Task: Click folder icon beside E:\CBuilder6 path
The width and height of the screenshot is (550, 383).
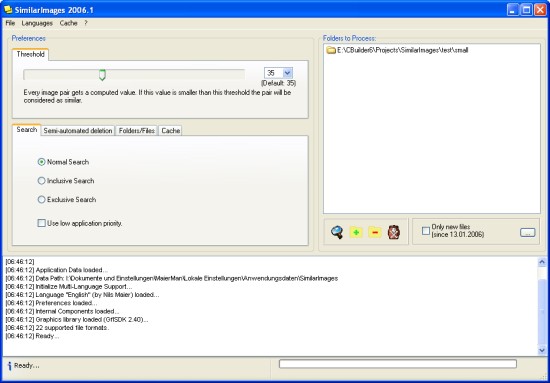Action: pos(331,50)
